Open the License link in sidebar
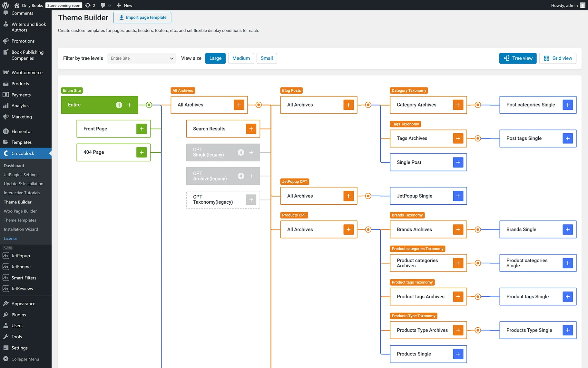The width and height of the screenshot is (588, 368). pyautogui.click(x=11, y=239)
